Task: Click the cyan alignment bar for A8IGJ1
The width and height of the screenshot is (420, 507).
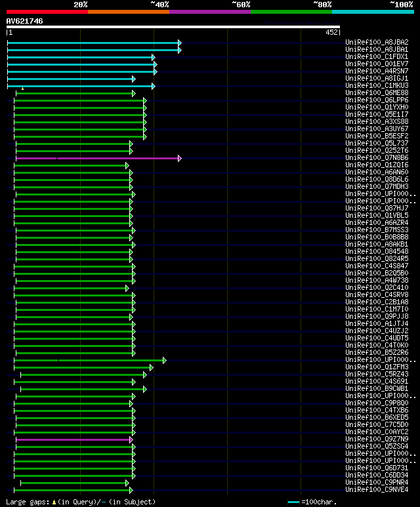Action: [x=70, y=79]
